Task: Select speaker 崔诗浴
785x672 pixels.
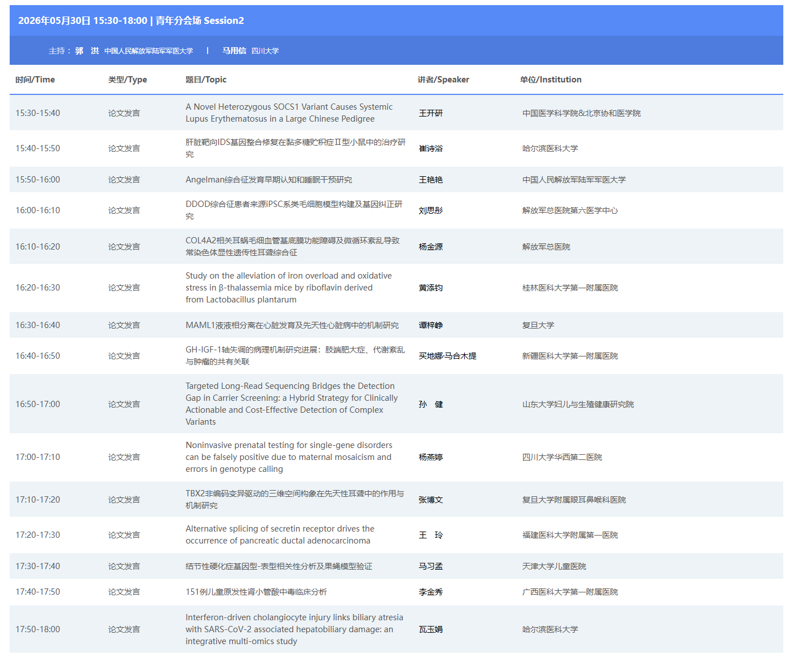Action: 431,148
